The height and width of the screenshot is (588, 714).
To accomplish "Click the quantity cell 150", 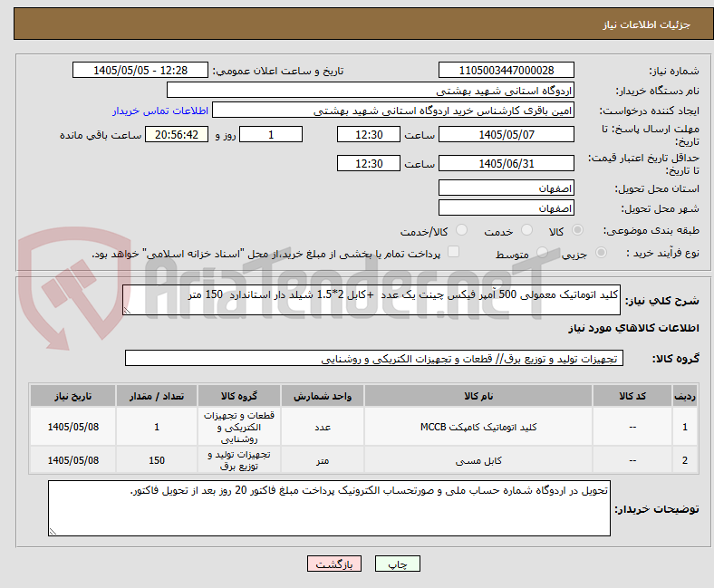I will (x=157, y=460).
